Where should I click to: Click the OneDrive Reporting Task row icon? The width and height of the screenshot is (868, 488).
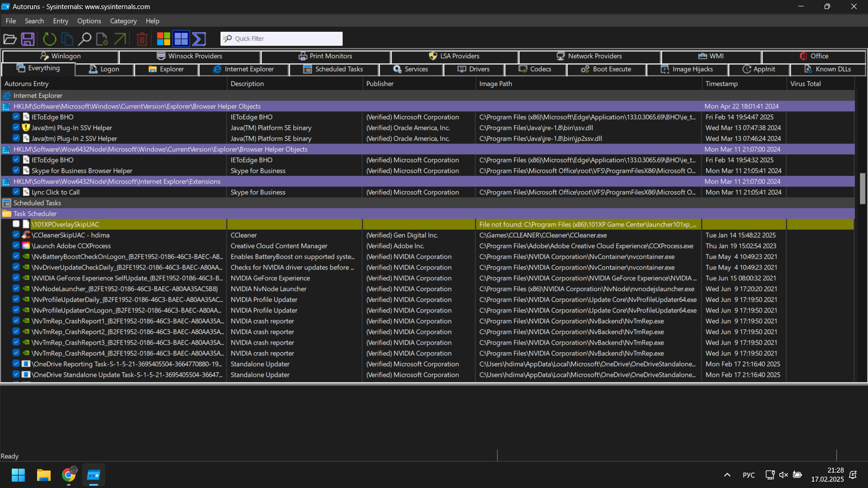click(26, 364)
